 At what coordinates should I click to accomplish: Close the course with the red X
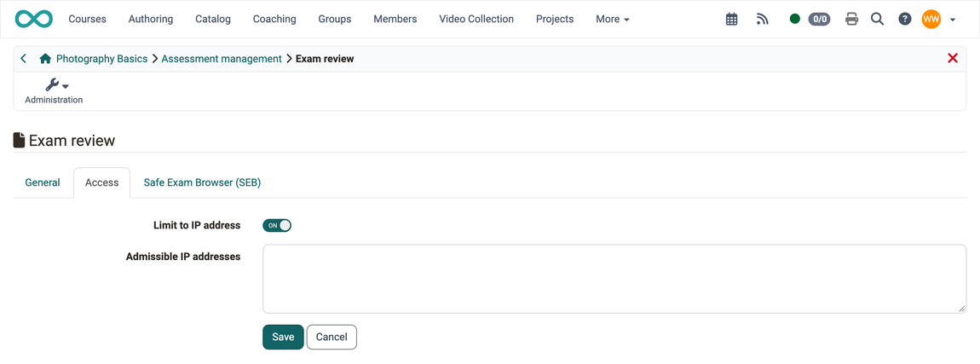click(x=953, y=58)
